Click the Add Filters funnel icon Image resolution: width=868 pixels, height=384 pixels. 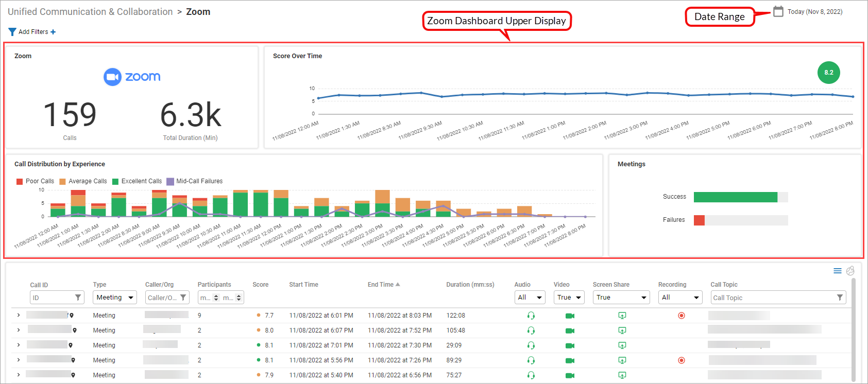(x=12, y=32)
